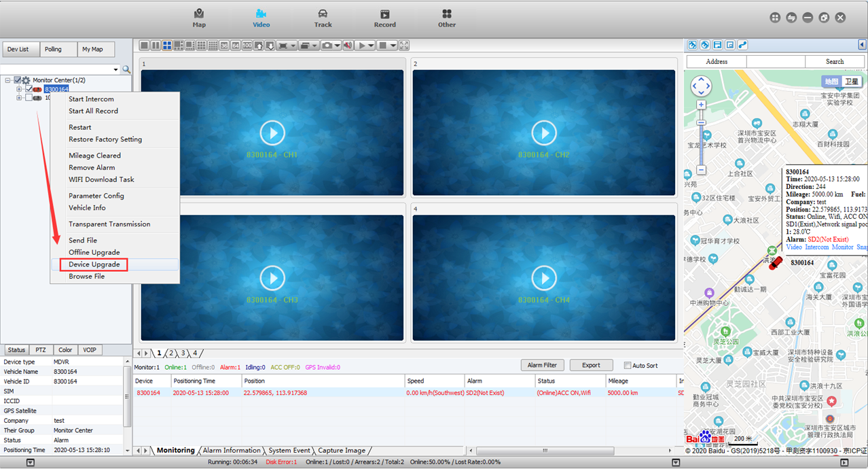
Task: Click the first map toolbar icon
Action: click(x=692, y=45)
